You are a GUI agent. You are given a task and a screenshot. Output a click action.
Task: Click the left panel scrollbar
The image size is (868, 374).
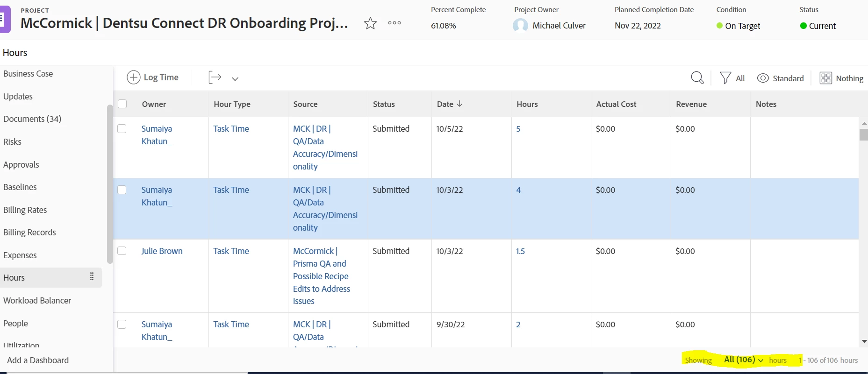[x=110, y=184]
